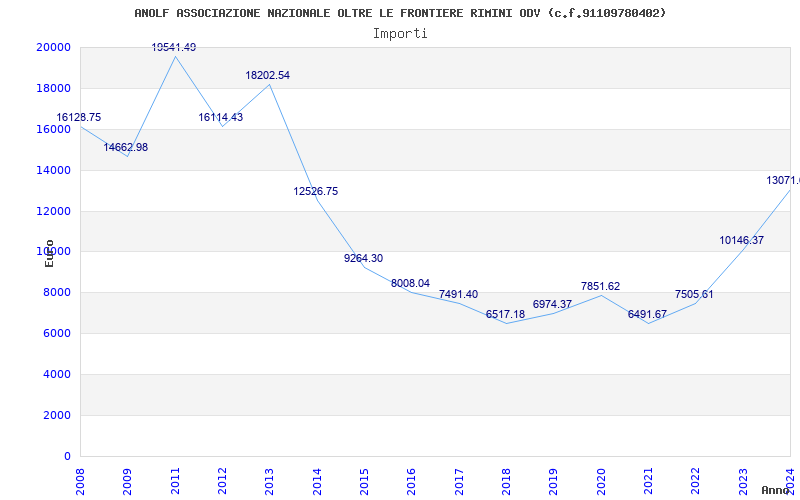Screen dimensions: 800x500
Task: Click the x-axis year 2009
Action: (127, 481)
